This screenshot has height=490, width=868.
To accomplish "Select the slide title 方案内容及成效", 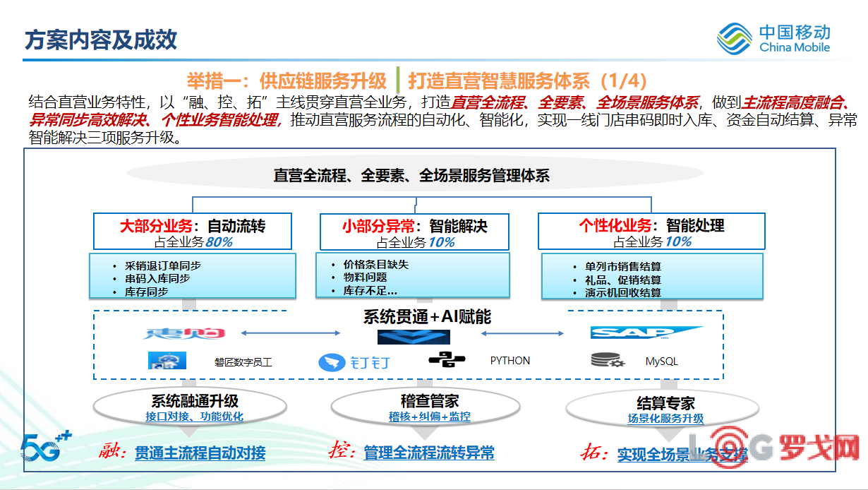I will [101, 40].
